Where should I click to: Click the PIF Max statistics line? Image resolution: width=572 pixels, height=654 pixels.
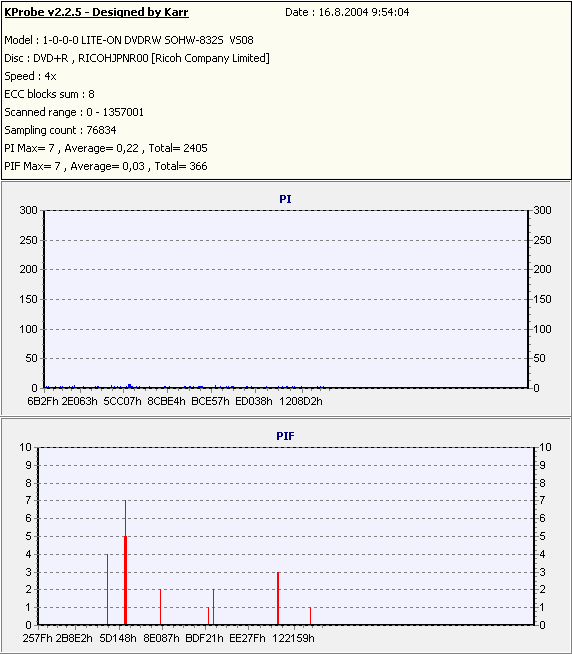tap(106, 166)
